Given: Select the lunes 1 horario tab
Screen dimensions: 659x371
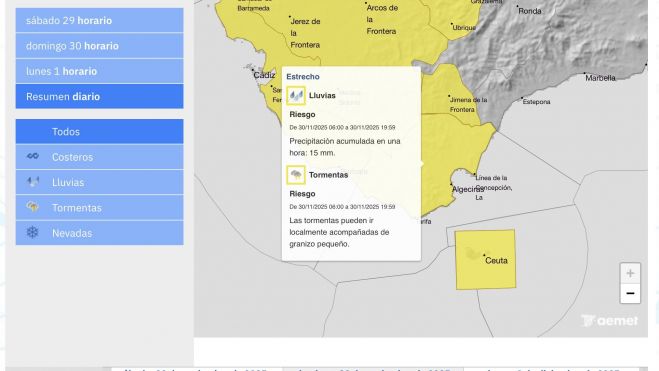Looking at the screenshot, I should point(100,71).
